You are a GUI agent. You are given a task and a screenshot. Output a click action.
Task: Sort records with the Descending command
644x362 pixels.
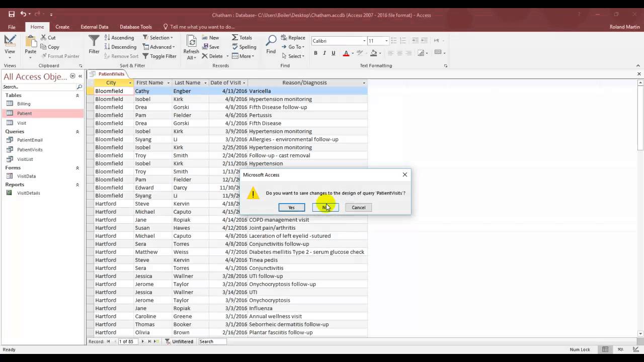point(120,47)
